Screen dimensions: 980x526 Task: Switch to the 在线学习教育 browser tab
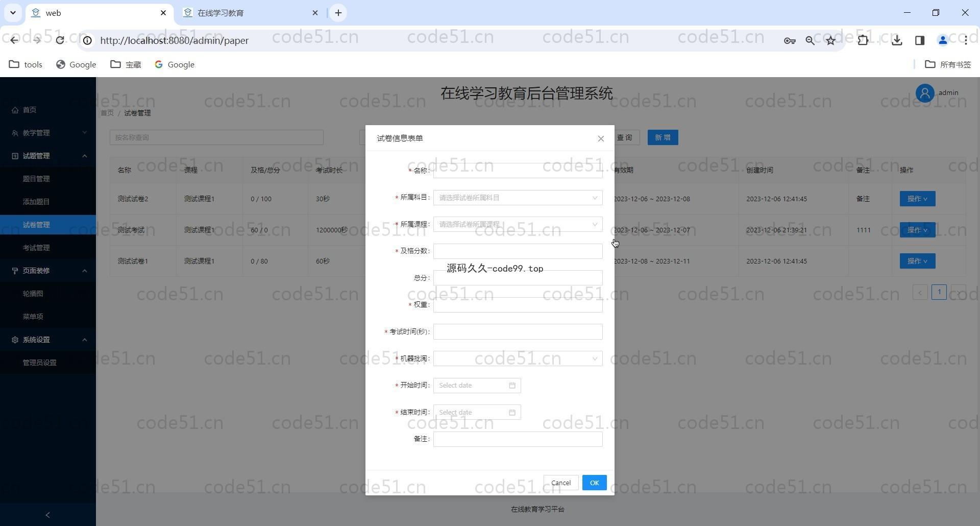point(250,13)
